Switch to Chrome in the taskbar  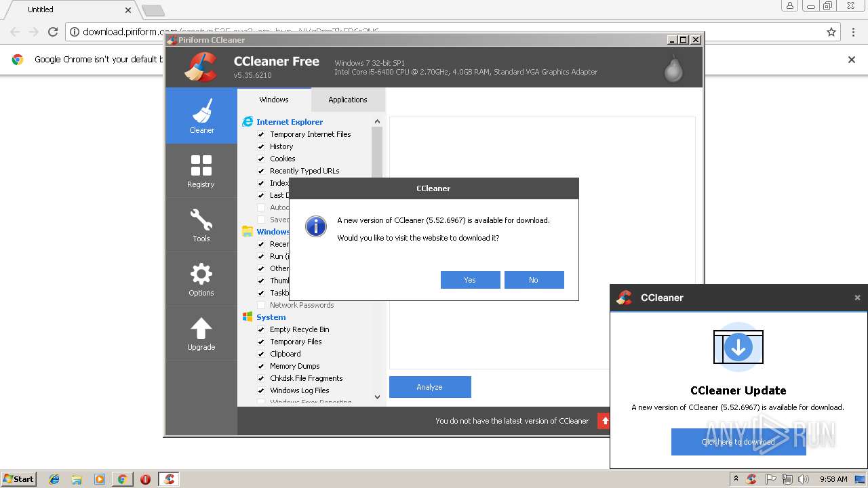pyautogui.click(x=122, y=479)
